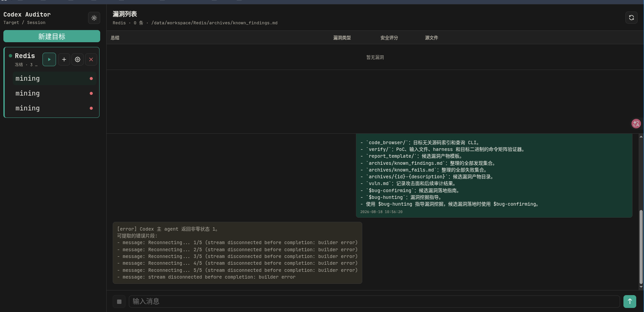This screenshot has height=312, width=644.
Task: Click the Target / Session subtitle
Action: click(x=24, y=23)
